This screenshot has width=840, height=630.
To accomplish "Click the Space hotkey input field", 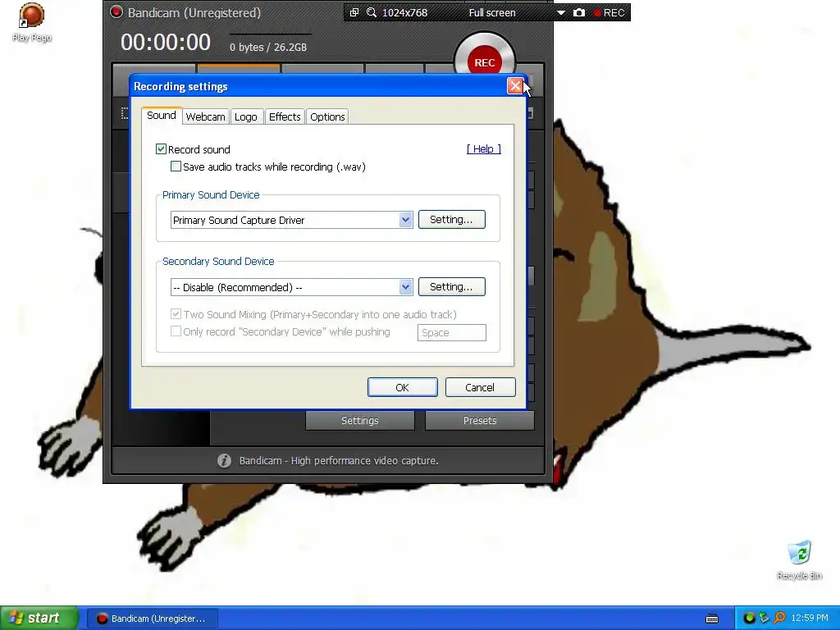I will (x=452, y=332).
